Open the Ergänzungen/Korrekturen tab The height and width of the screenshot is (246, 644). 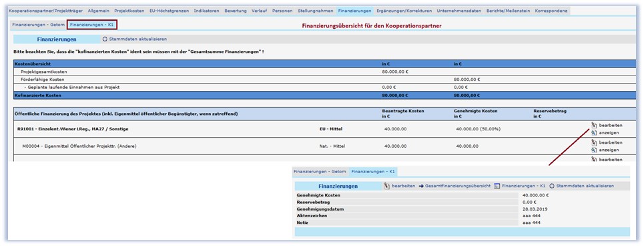(404, 11)
